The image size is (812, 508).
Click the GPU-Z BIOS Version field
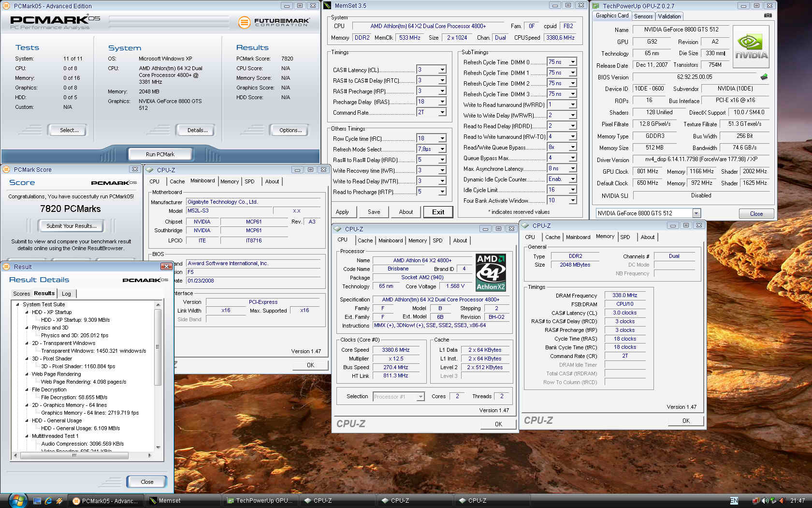(694, 77)
